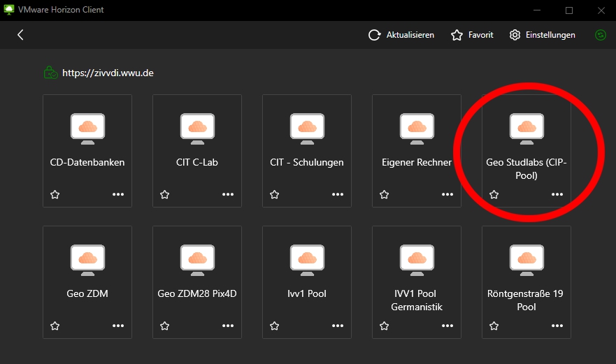616x364 pixels.
Task: Minimize the VMware Horizon Client window
Action: [537, 10]
